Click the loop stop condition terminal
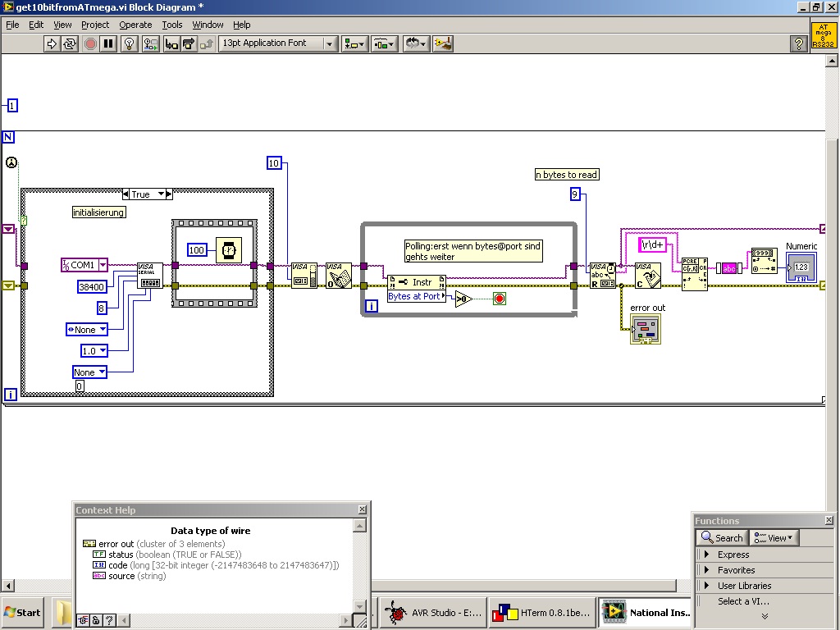The height and width of the screenshot is (630, 840). (500, 299)
